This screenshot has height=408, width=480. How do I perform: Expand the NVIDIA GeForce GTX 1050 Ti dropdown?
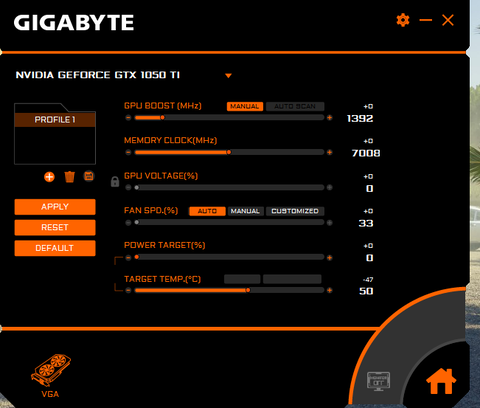[228, 76]
